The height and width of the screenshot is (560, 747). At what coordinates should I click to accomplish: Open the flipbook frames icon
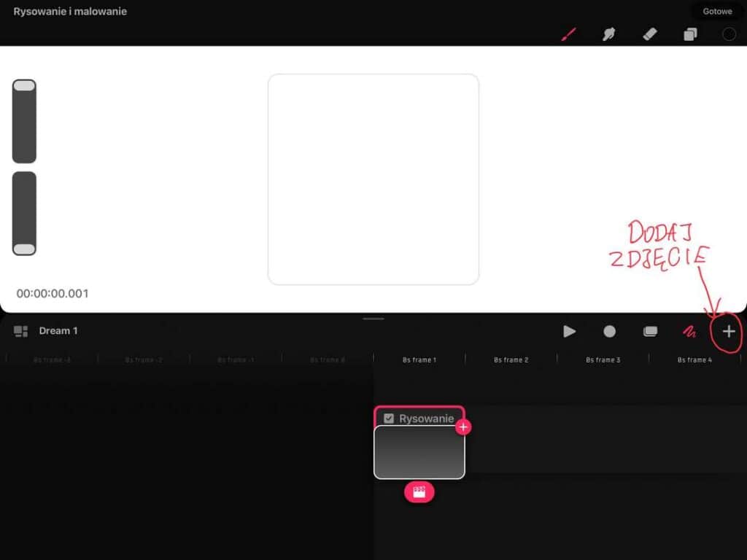point(650,332)
